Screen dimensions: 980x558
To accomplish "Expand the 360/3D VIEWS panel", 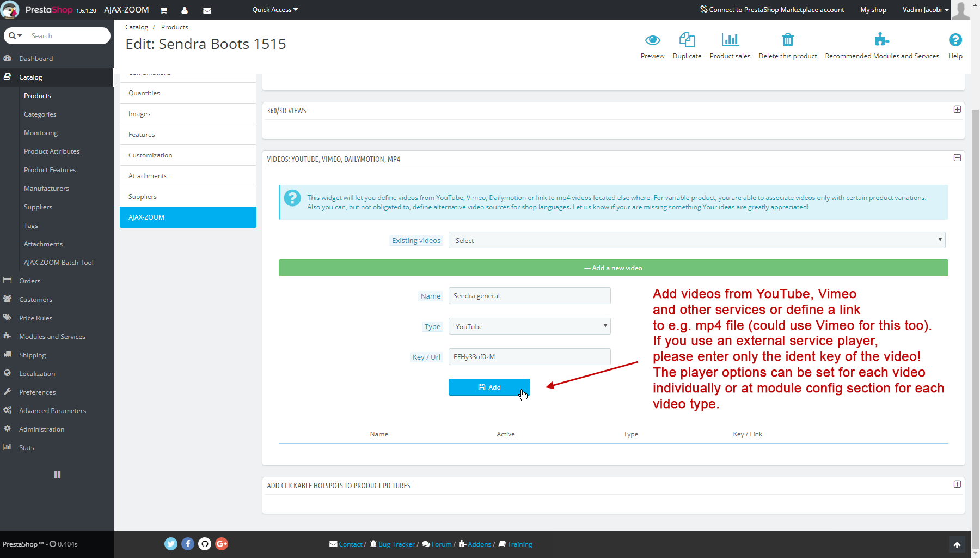I will coord(957,110).
